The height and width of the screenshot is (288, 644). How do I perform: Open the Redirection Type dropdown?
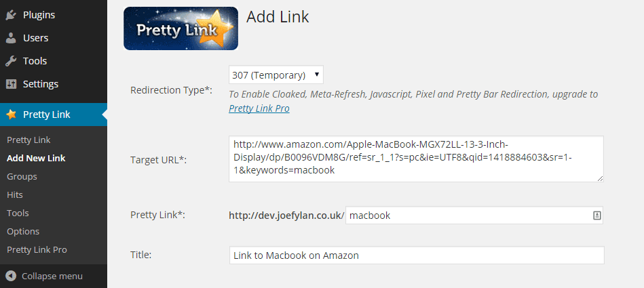[276, 75]
